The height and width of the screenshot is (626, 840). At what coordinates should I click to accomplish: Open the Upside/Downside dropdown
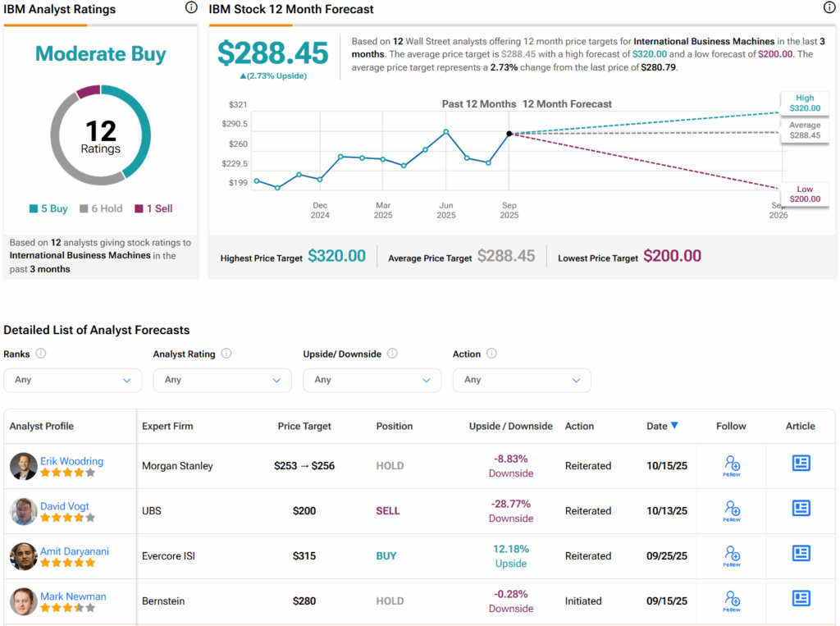coord(372,380)
